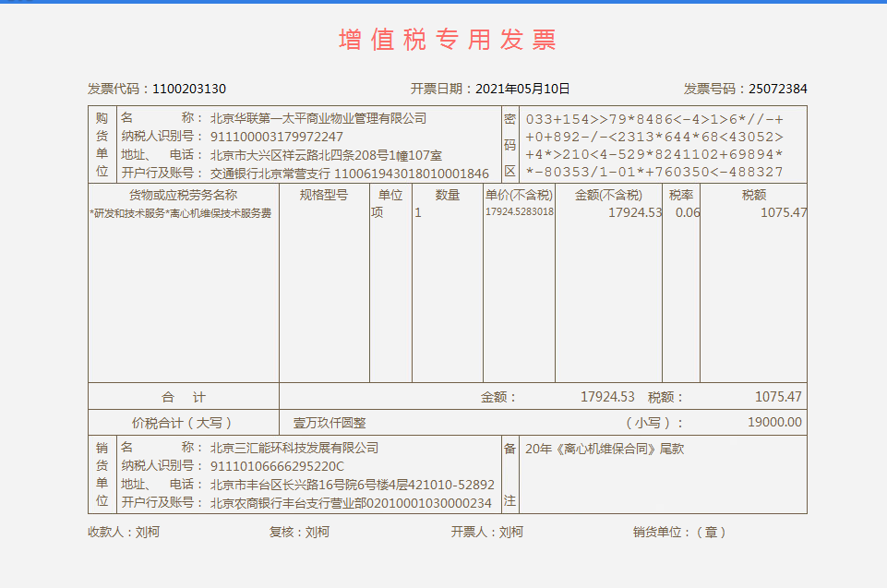Click payee 收款人：刘柯

pyautogui.click(x=124, y=532)
